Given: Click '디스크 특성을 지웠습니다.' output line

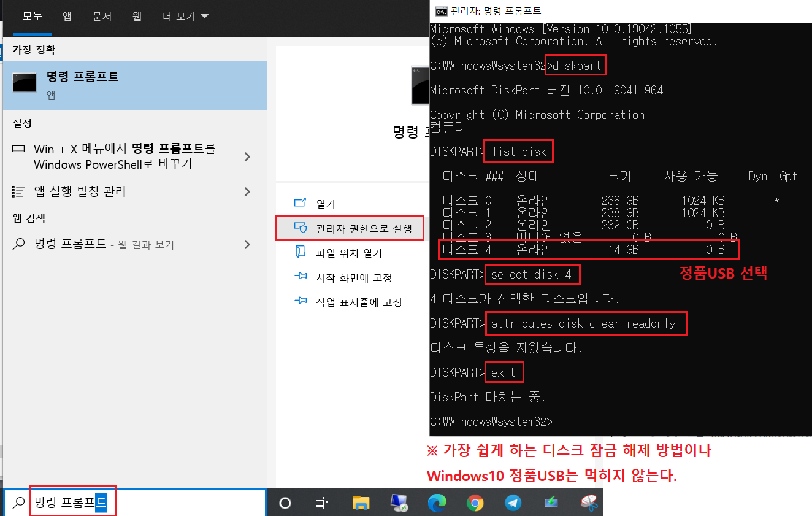Looking at the screenshot, I should point(506,348).
